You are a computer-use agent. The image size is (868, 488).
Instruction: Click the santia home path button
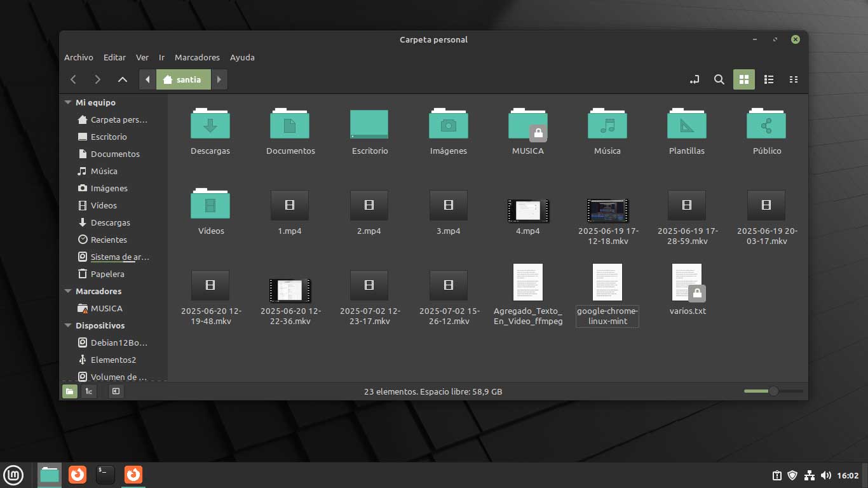point(183,79)
